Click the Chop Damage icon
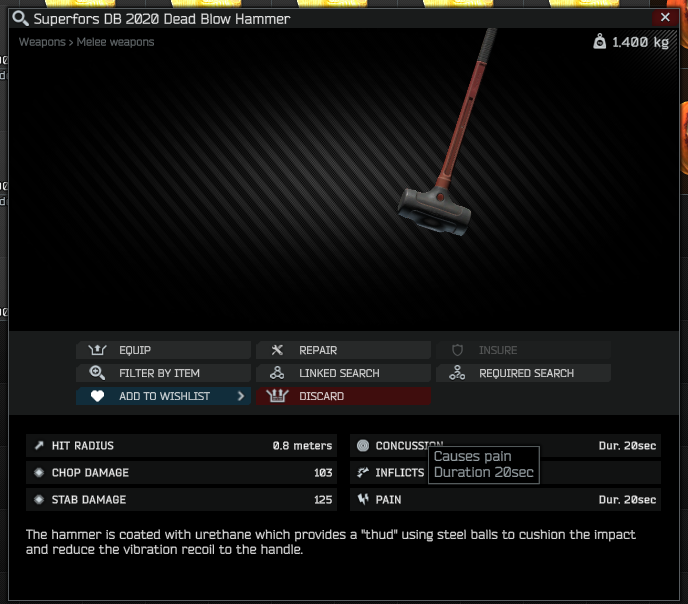688x604 pixels. pos(39,472)
